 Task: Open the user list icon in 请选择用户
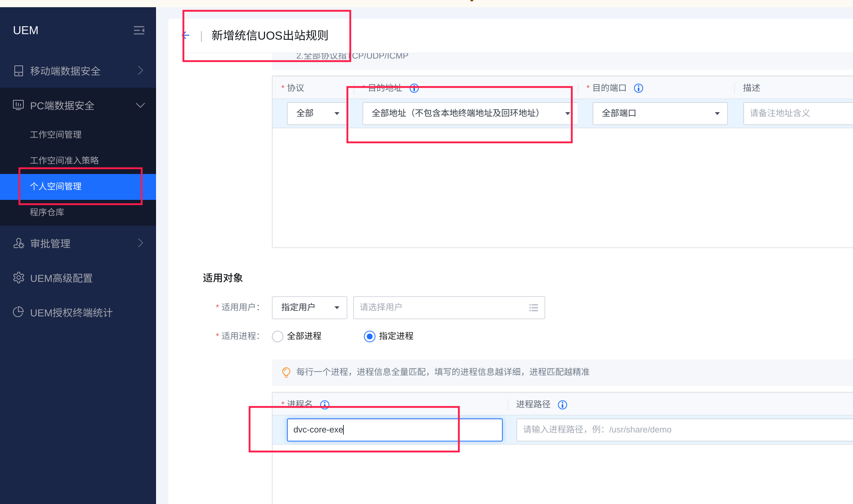534,308
